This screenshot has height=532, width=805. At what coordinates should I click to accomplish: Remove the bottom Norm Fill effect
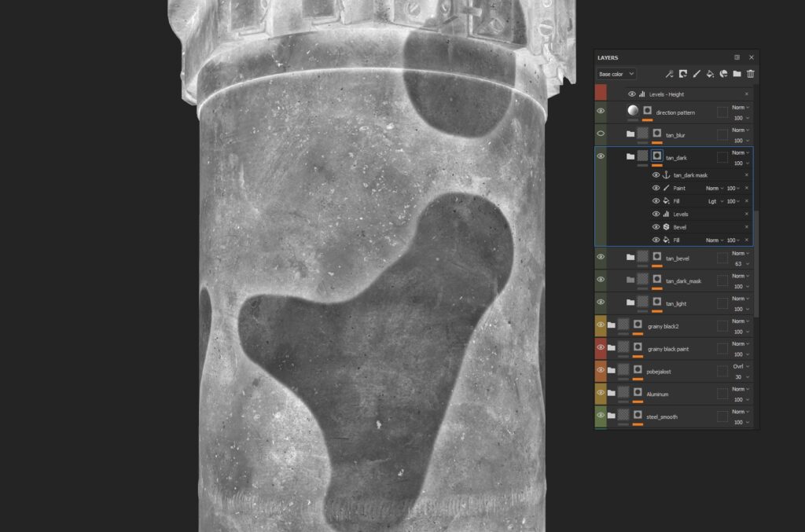pos(747,240)
